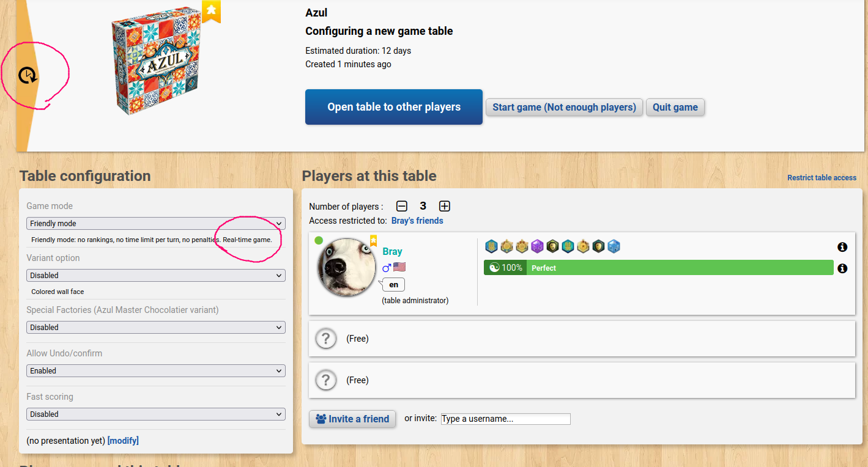Click the 100% Perfect reputation bar

coord(659,268)
